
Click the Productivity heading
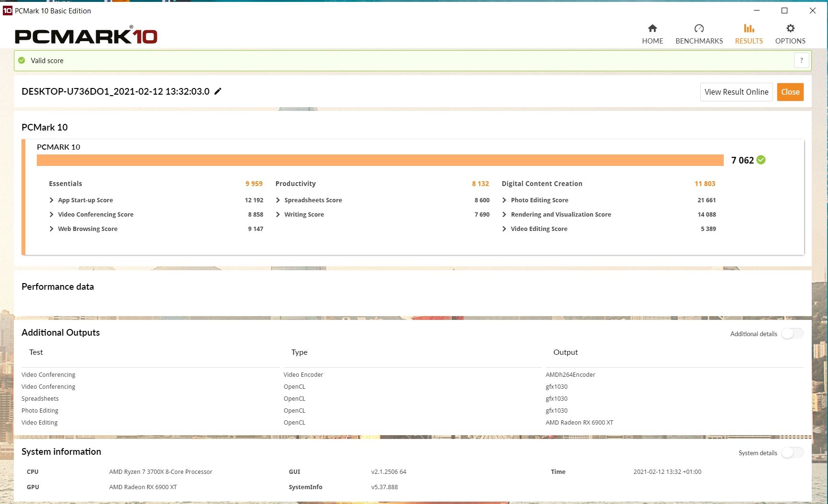coord(296,184)
